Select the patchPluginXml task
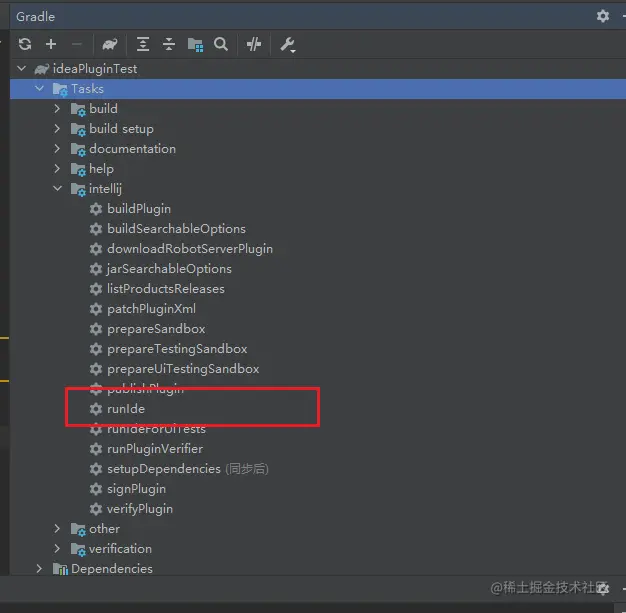Screen dimensions: 626x613 pyautogui.click(x=151, y=309)
